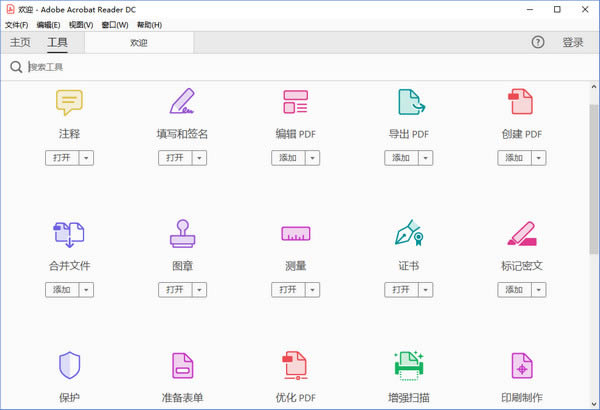
Task: Click the 登录 sign-in link
Action: coord(572,42)
